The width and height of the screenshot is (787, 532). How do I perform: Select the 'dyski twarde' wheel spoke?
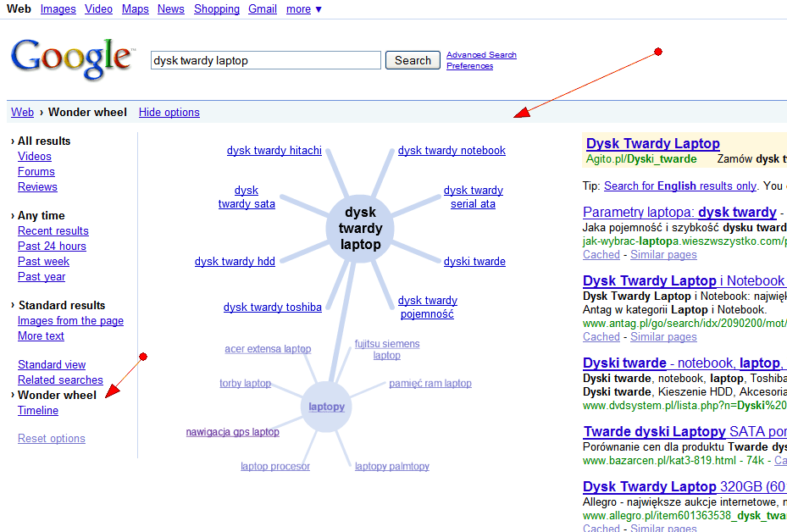[x=474, y=262]
